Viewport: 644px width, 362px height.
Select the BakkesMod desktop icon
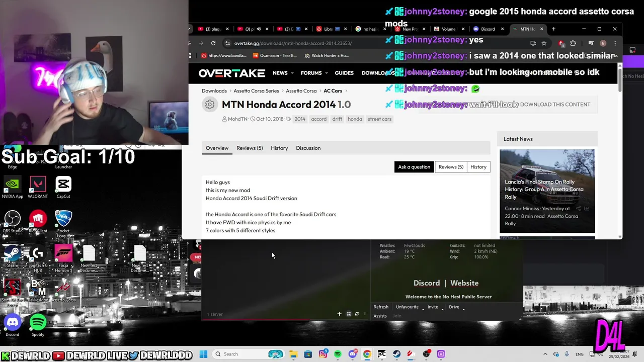pyautogui.click(x=38, y=291)
